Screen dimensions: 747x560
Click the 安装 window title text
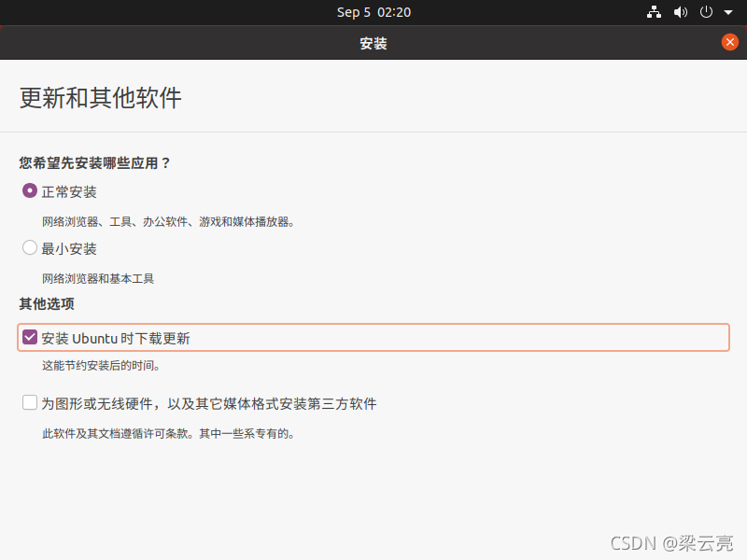coord(373,43)
